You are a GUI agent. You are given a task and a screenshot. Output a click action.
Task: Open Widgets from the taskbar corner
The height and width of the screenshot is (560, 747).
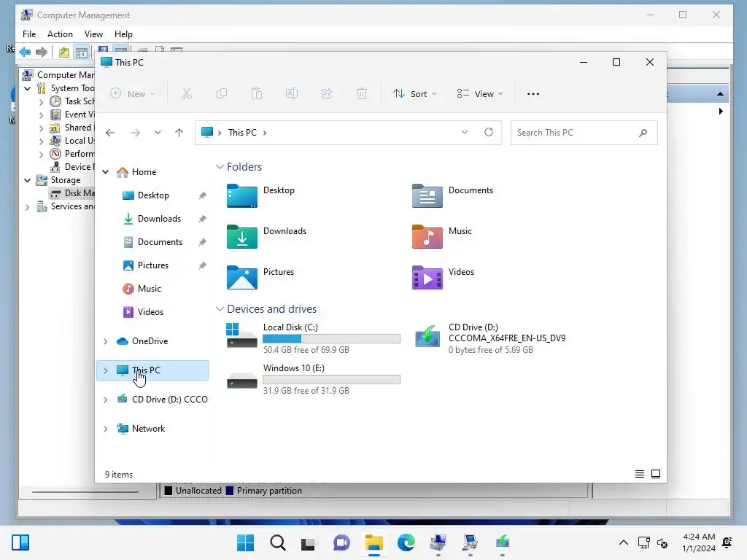point(20,542)
